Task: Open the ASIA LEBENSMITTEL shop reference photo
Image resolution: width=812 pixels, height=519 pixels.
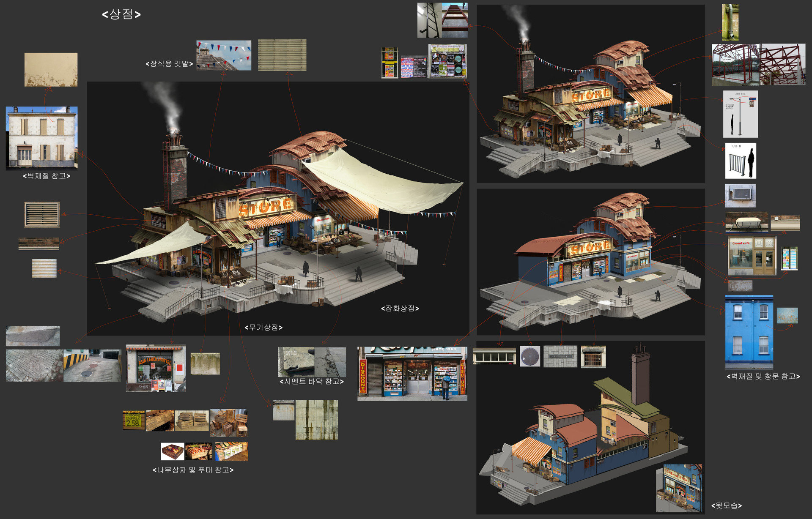Action: point(156,366)
